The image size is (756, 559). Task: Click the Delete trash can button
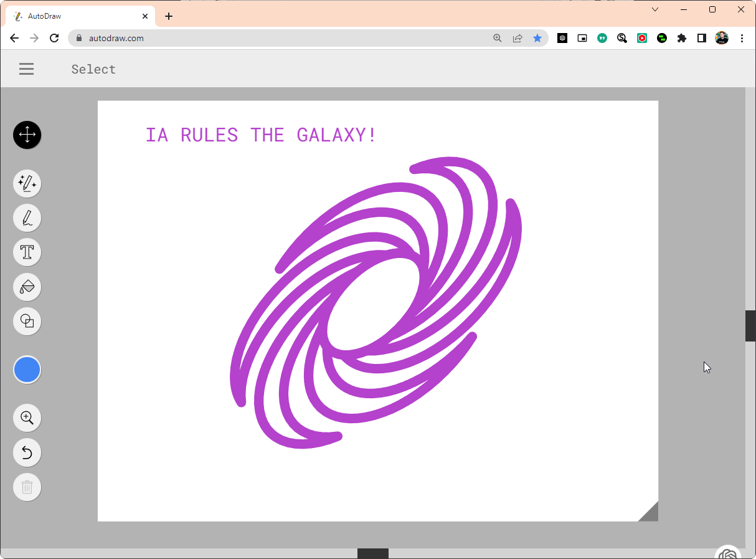[27, 487]
